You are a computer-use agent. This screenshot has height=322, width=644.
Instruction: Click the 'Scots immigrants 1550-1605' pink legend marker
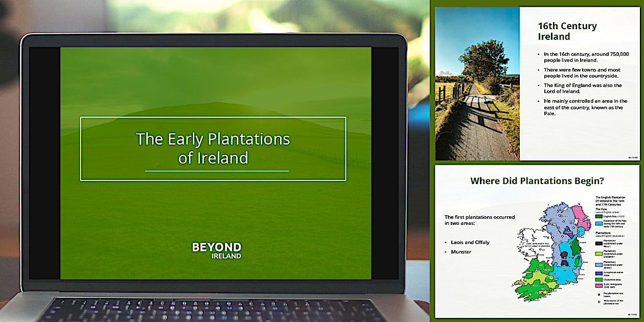point(598,285)
